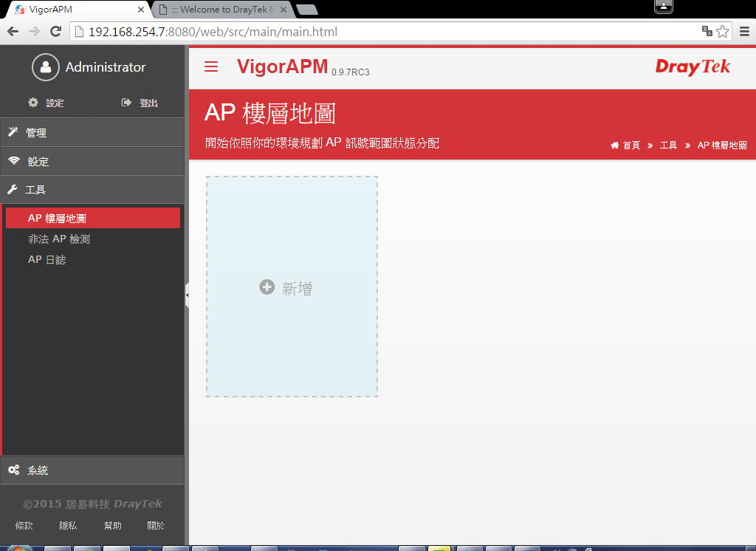Click the 工具 breadcrumb link
756x551 pixels.
668,146
